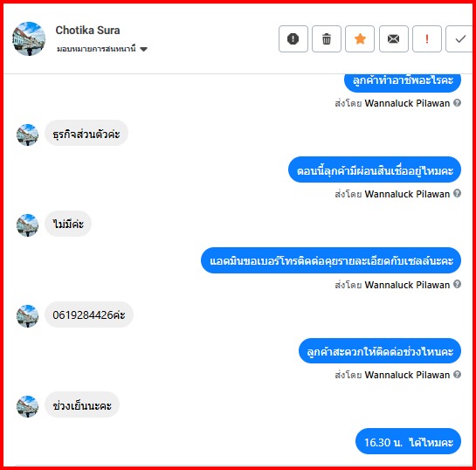Flag conversation with red exclamation icon
This screenshot has height=470, width=476.
(427, 38)
